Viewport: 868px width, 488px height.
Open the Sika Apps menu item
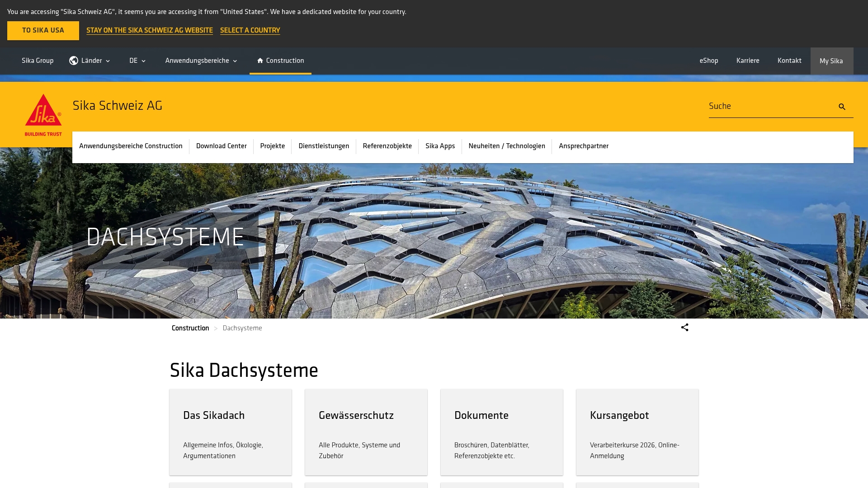coord(439,146)
